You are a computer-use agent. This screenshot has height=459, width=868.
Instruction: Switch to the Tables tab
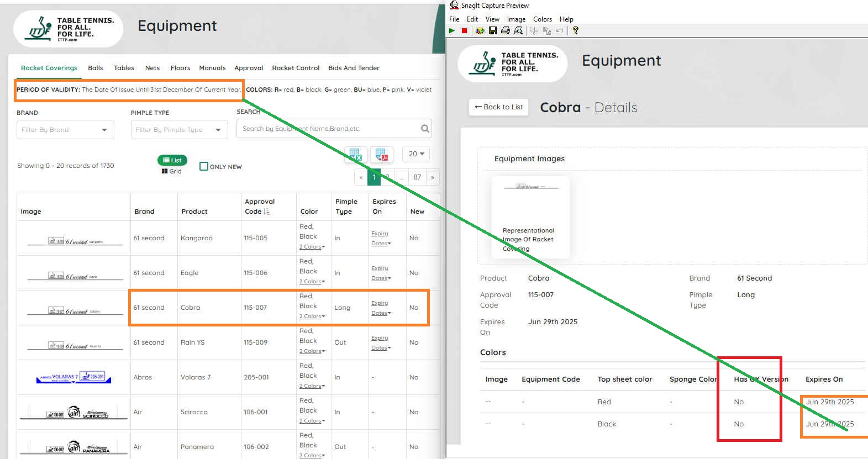tap(124, 68)
